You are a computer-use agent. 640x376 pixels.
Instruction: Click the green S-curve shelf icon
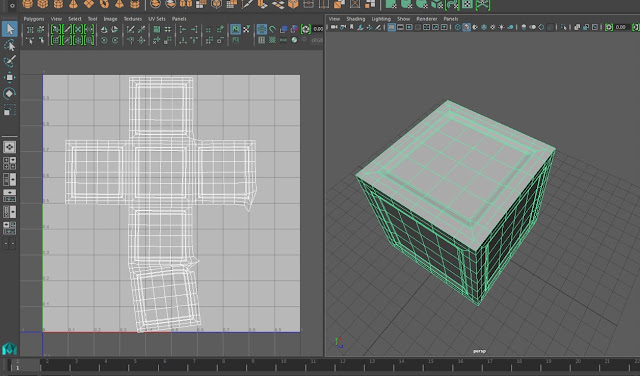pyautogui.click(x=452, y=4)
